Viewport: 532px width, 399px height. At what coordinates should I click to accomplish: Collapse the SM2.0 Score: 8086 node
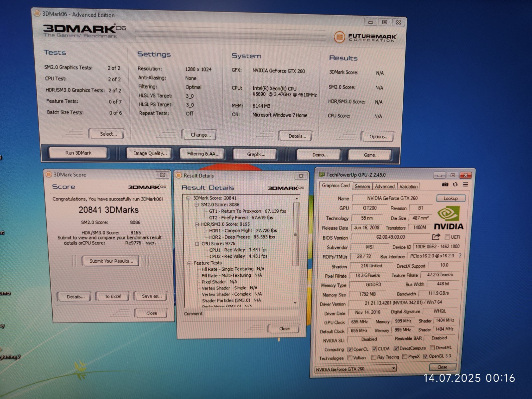pyautogui.click(x=197, y=204)
